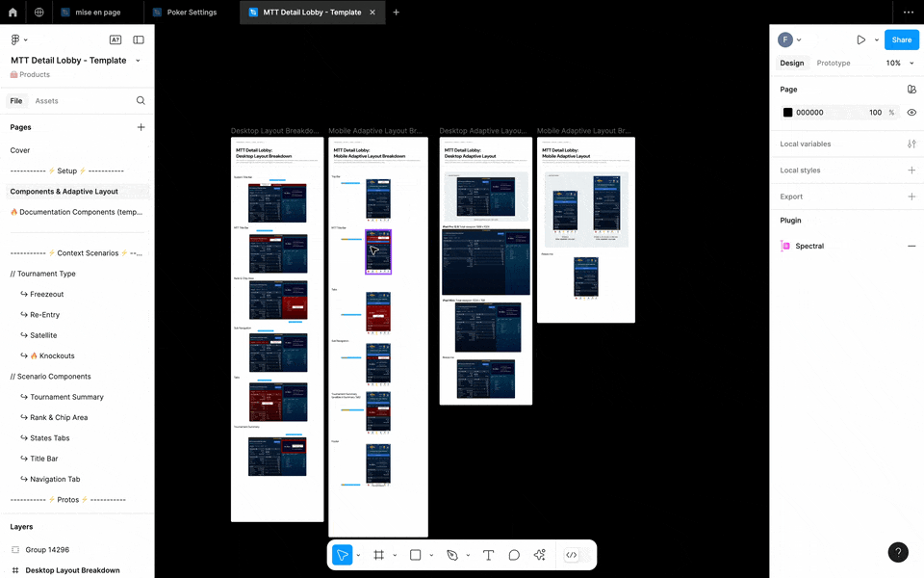Screen dimensions: 924x578
Task: Switch to the Prototype tab
Action: pyautogui.click(x=834, y=64)
